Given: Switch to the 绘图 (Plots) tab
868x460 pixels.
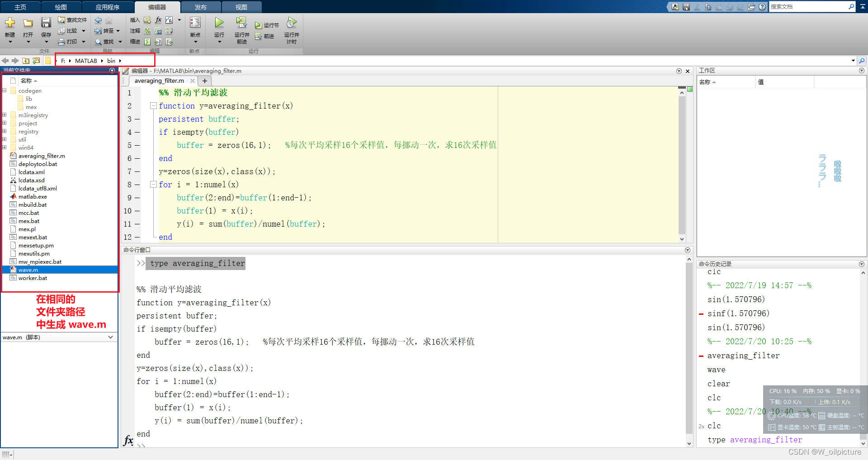Looking at the screenshot, I should pyautogui.click(x=61, y=7).
